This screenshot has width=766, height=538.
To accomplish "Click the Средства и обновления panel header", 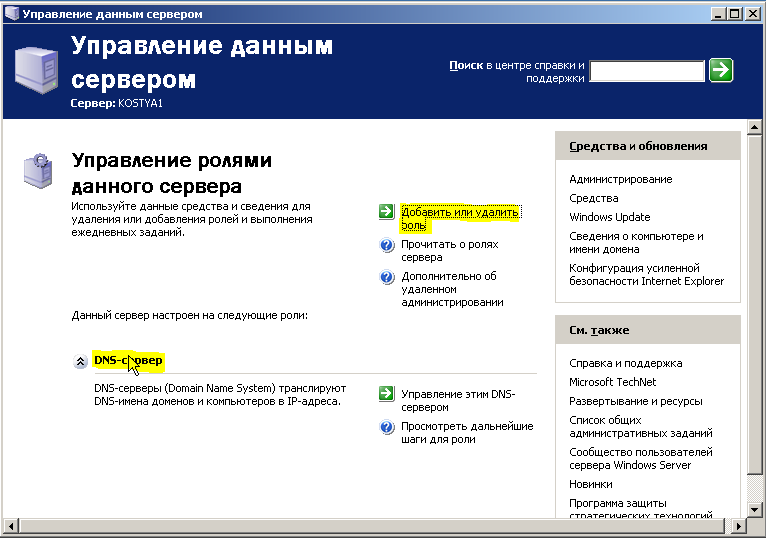I will point(648,146).
